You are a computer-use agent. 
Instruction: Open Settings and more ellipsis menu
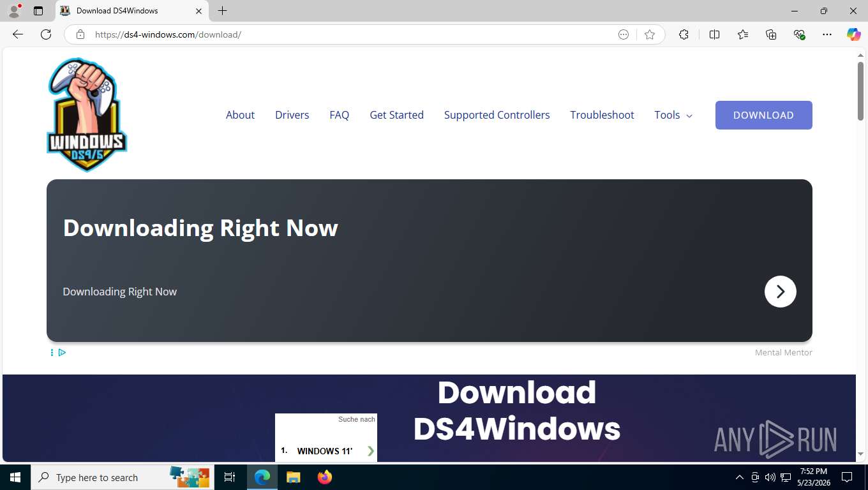click(x=827, y=34)
